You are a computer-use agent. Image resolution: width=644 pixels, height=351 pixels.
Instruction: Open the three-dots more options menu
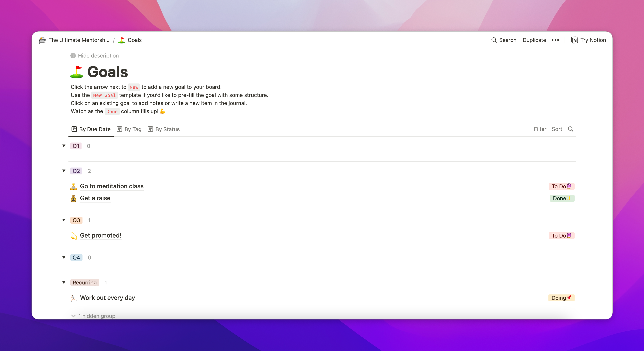[555, 40]
